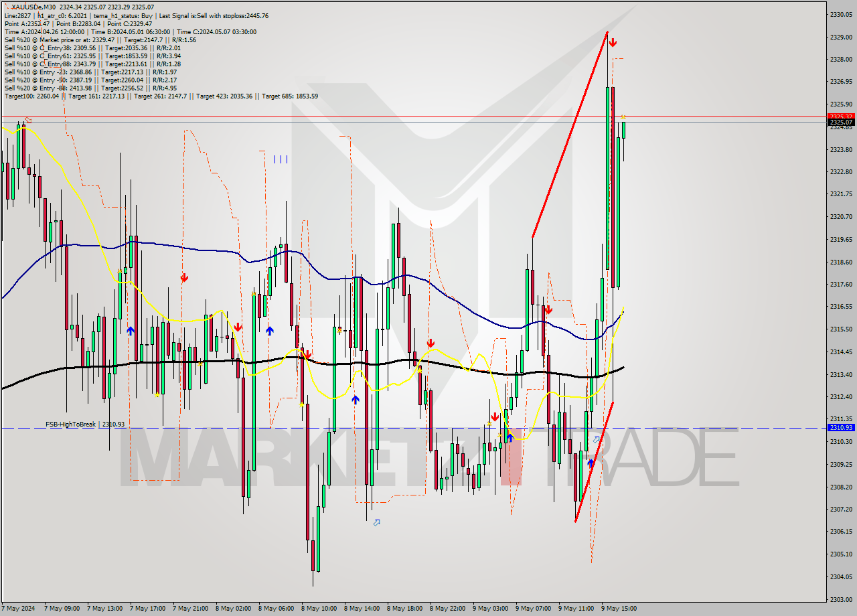
Task: Select the hollow blue arrow below 8 May 10:00
Action: [x=375, y=523]
